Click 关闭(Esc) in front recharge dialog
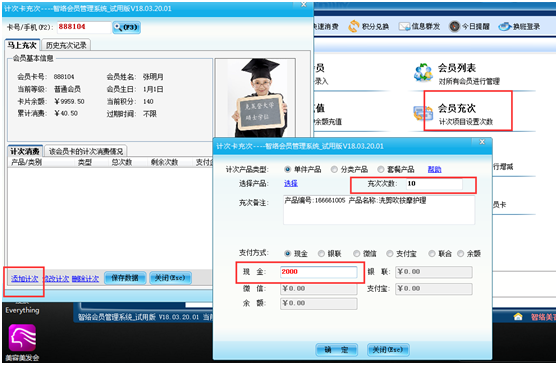 [x=388, y=350]
